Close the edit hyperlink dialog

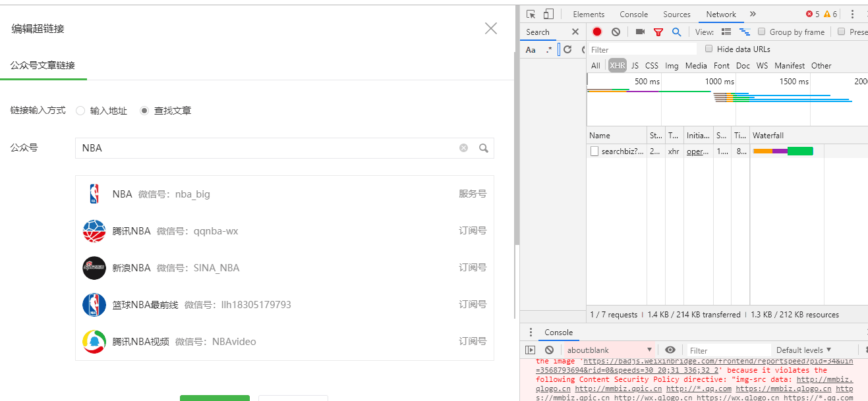[x=491, y=28]
